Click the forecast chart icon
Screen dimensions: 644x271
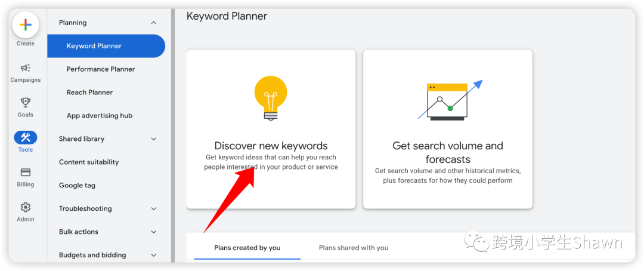pos(450,100)
